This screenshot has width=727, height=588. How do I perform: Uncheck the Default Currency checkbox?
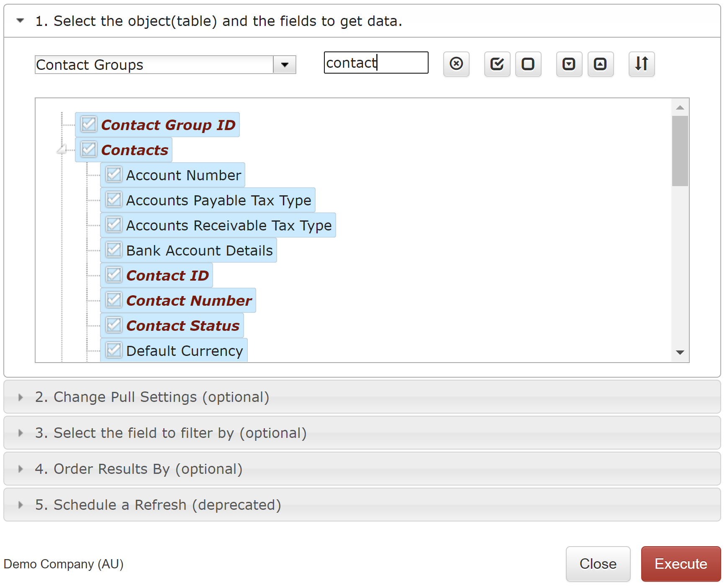pos(114,350)
